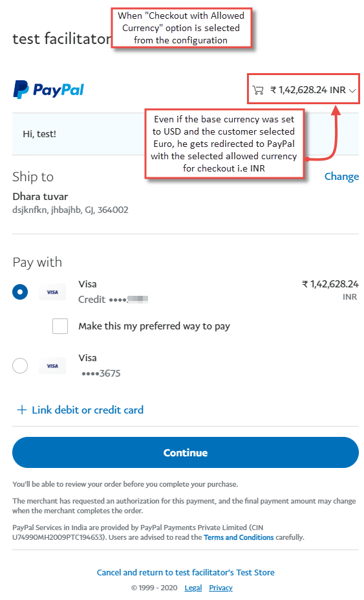This screenshot has width=364, height=600.
Task: Select the Visa Credit radio button
Action: click(20, 292)
